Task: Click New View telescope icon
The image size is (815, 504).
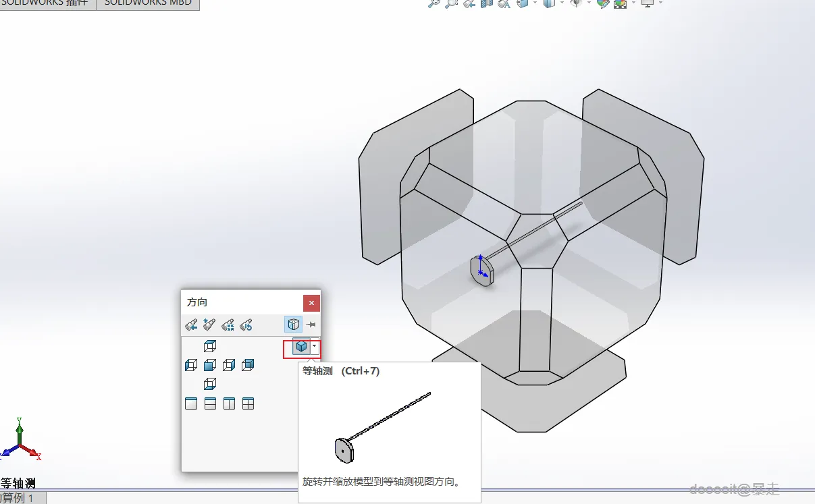Action: click(x=209, y=325)
